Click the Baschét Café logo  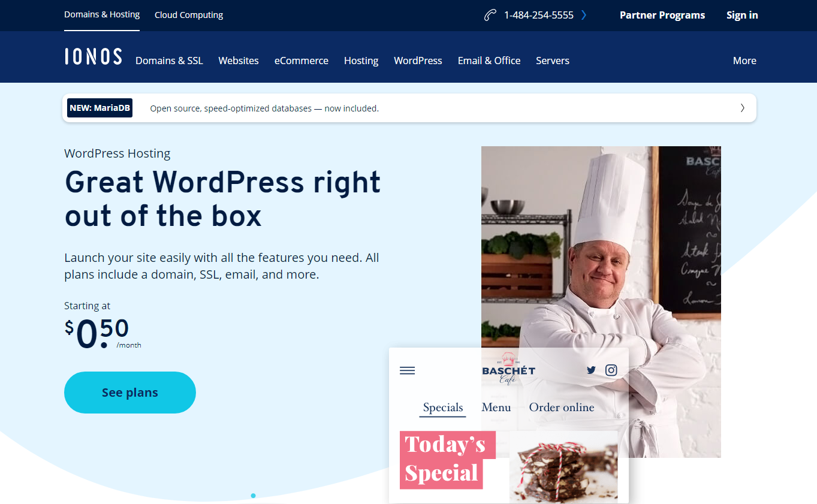coord(508,368)
